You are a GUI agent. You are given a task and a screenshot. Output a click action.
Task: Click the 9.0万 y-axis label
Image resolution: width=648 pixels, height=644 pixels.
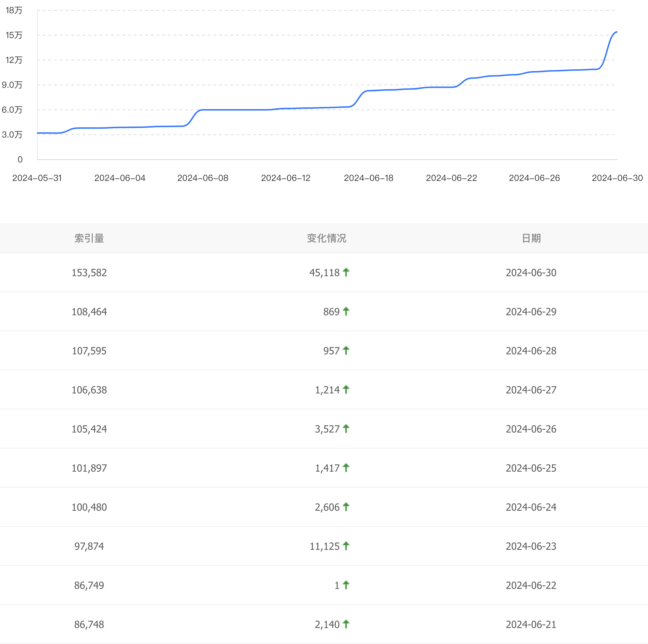pyautogui.click(x=12, y=85)
